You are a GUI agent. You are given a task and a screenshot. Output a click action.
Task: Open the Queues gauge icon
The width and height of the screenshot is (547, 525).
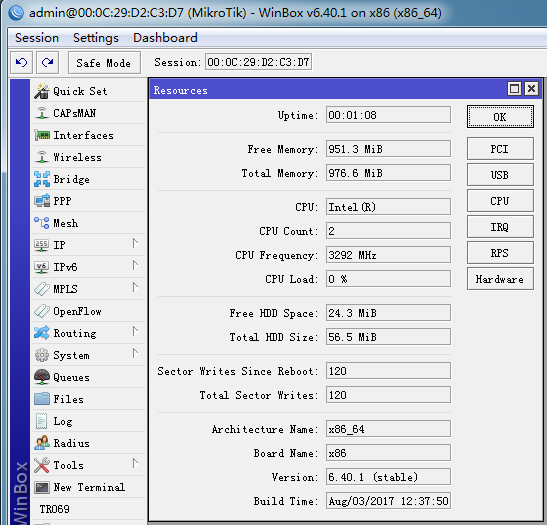42,377
